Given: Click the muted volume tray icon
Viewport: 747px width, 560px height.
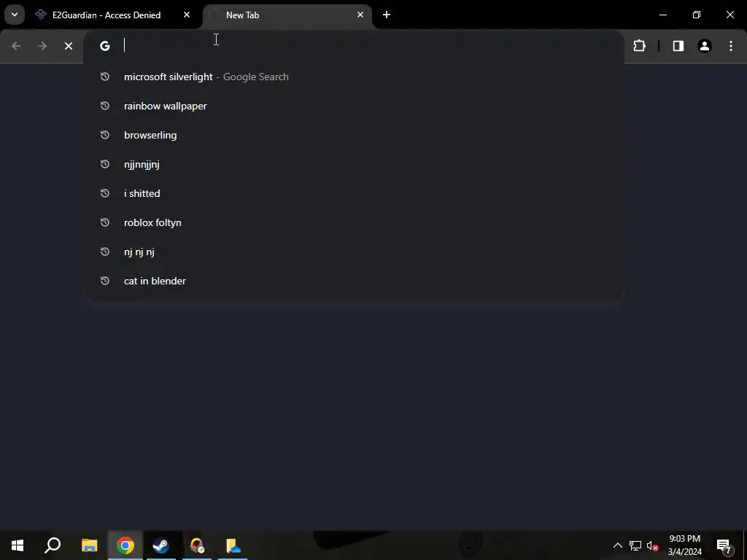Looking at the screenshot, I should click(652, 545).
